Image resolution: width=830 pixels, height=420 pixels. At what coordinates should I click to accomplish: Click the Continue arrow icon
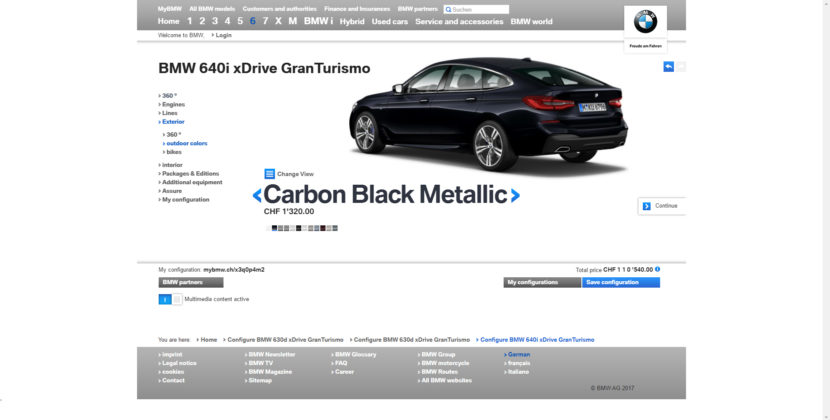click(x=647, y=206)
